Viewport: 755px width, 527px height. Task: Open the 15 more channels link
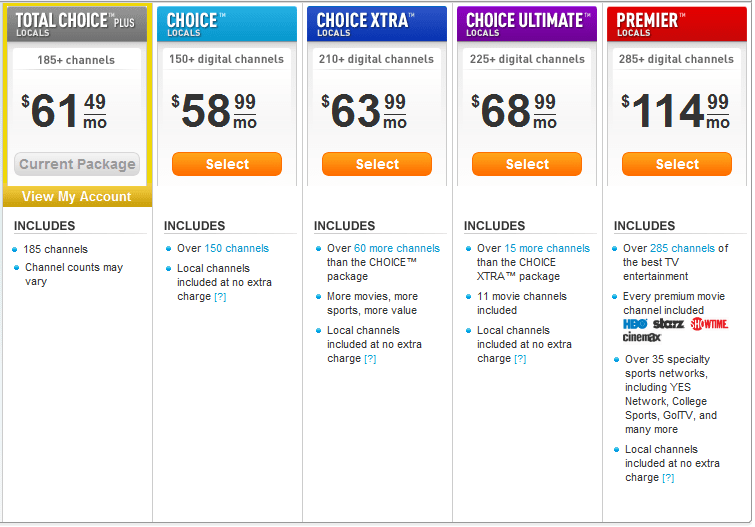[x=547, y=249]
